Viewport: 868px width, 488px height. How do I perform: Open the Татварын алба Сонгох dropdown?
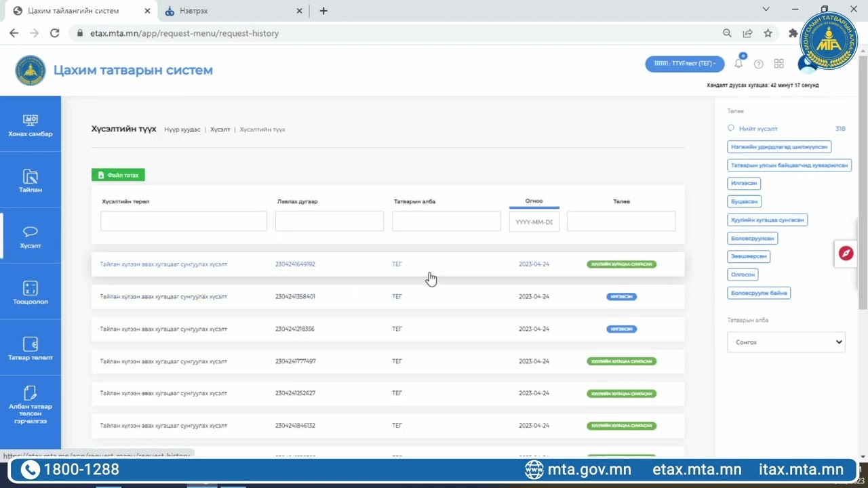(787, 342)
